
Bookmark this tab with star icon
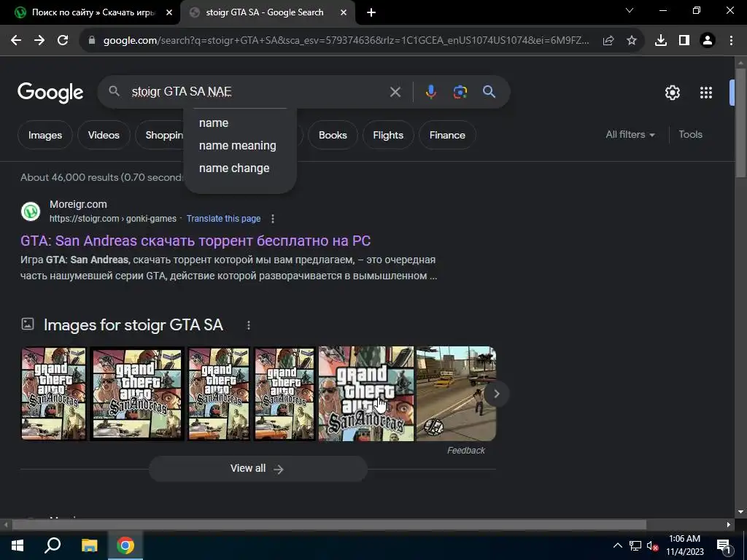point(632,41)
